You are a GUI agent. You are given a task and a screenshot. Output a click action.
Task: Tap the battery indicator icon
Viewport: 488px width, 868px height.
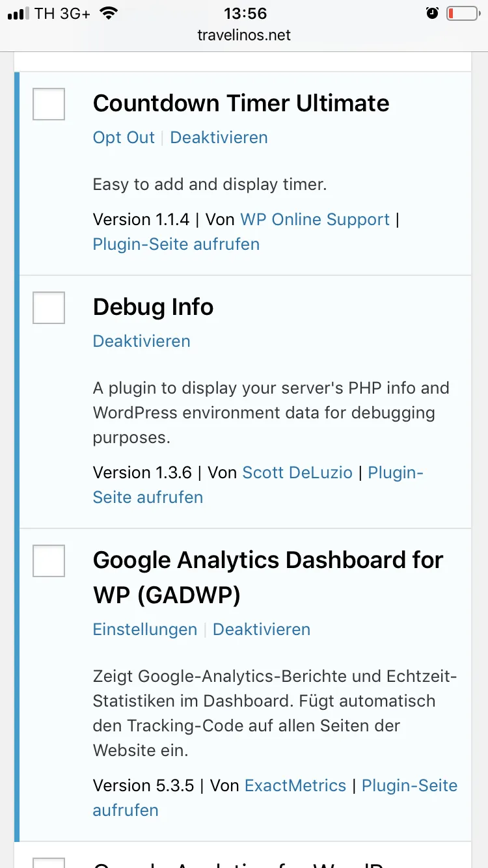pyautogui.click(x=463, y=13)
